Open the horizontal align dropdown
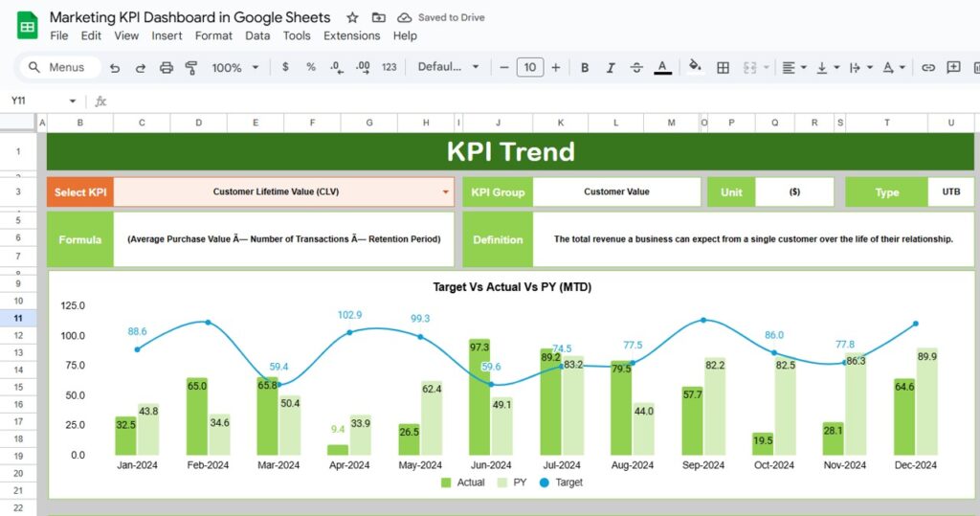Viewport: 980px width, 516px height. (794, 68)
